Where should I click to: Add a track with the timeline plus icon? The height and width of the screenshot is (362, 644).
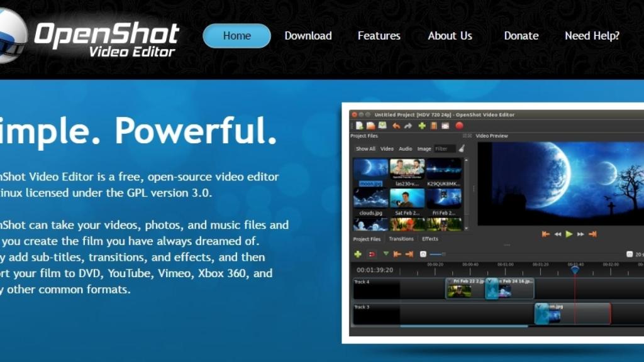point(358,254)
